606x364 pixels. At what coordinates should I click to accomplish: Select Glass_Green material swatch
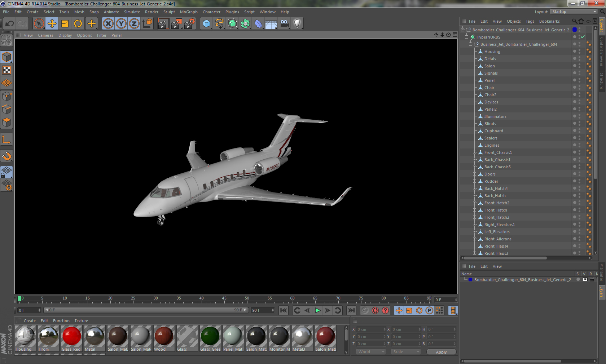tap(210, 338)
